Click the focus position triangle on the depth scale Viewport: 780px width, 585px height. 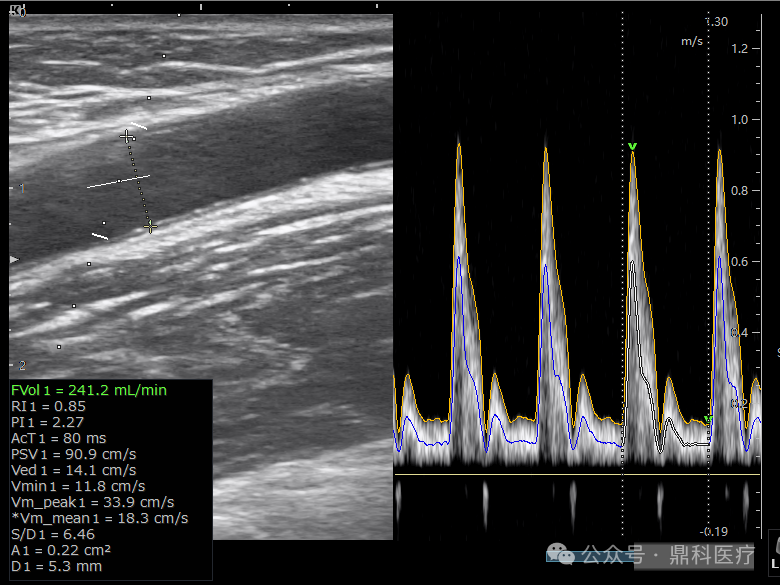14,259
